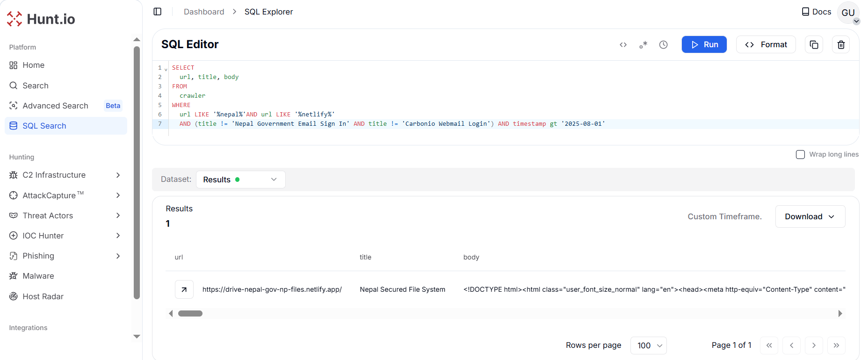Open Advanced Search in sidebar
This screenshot has width=868, height=360.
tap(56, 106)
